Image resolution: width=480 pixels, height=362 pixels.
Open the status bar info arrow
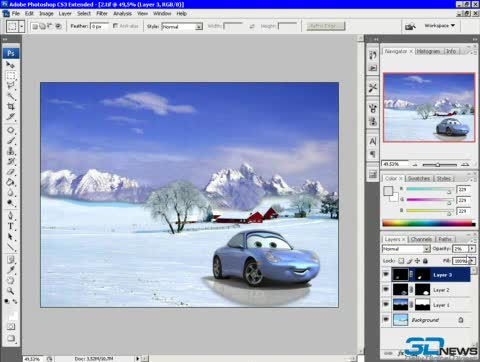tap(137, 359)
